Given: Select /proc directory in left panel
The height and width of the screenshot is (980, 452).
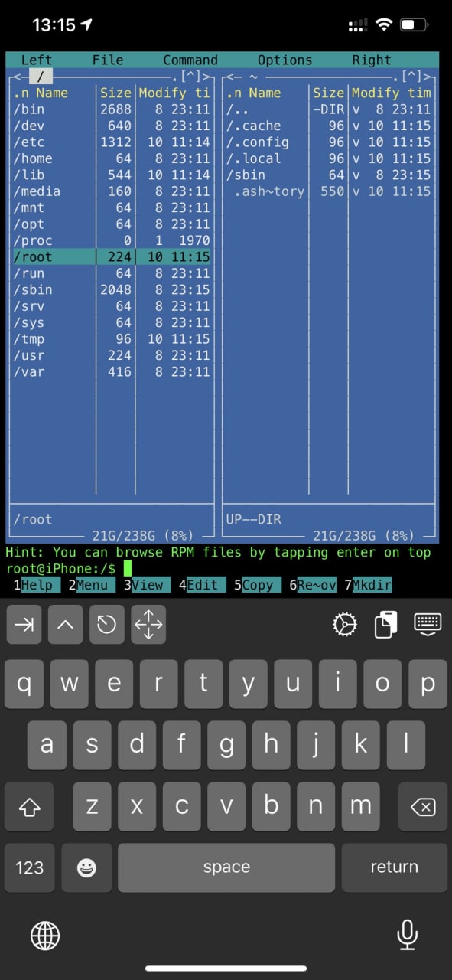Looking at the screenshot, I should pos(112,240).
